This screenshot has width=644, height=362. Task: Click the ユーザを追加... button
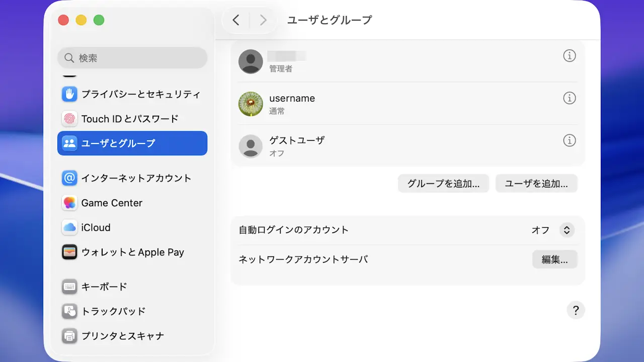point(536,184)
